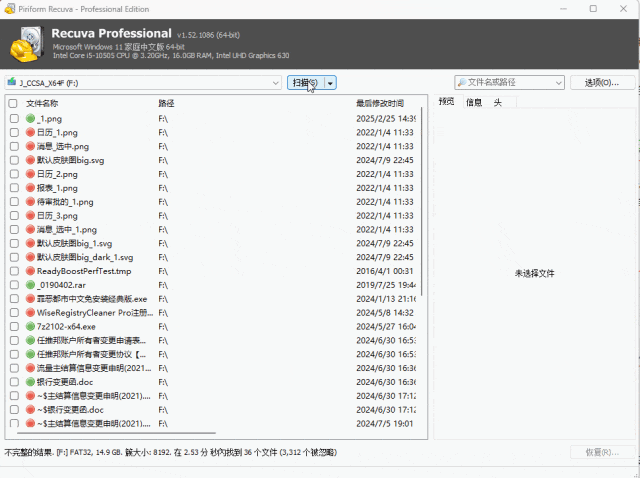Check the box for 7z2102-x64.exe

[14, 327]
